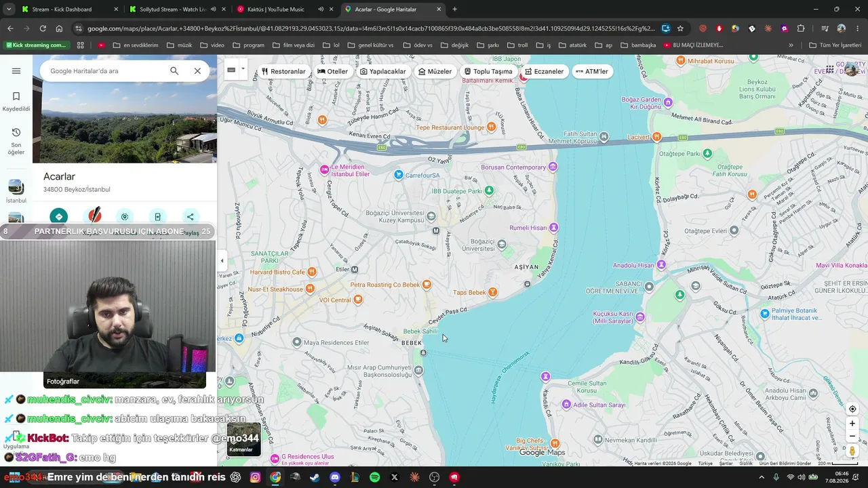The width and height of the screenshot is (868, 488).
Task: Click the Le Méridien Istanbul Etiler hotel pin
Action: (325, 169)
